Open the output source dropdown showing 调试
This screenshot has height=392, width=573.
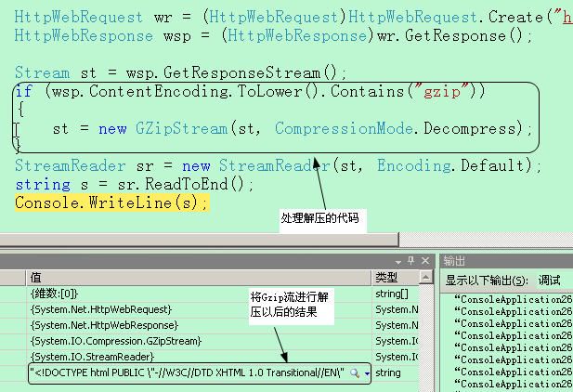(554, 281)
